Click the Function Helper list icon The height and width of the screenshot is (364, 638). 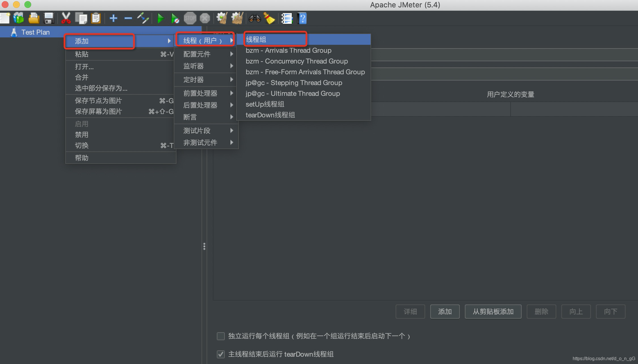point(287,18)
